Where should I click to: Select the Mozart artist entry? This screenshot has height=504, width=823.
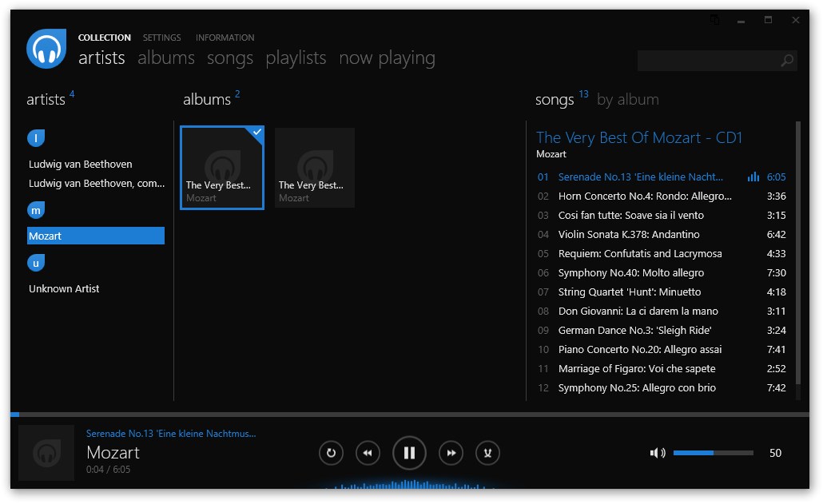point(96,236)
